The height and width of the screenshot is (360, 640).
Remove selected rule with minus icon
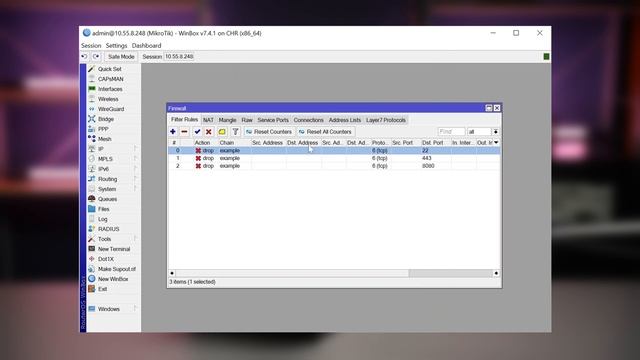pyautogui.click(x=184, y=132)
